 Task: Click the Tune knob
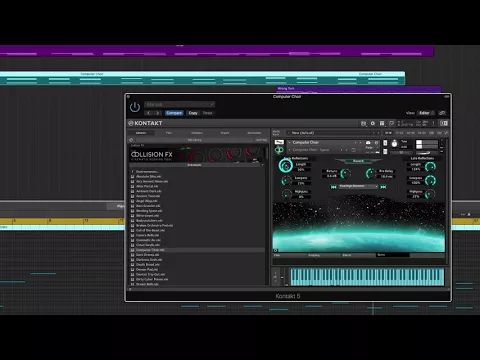(x=394, y=144)
